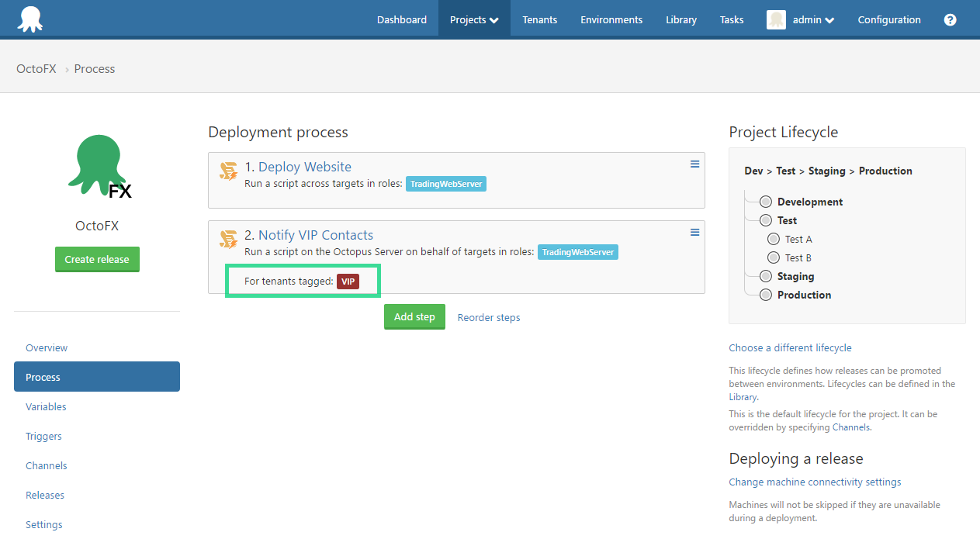The width and height of the screenshot is (980, 539).
Task: Switch to the Triggers sidebar tab
Action: coord(43,436)
